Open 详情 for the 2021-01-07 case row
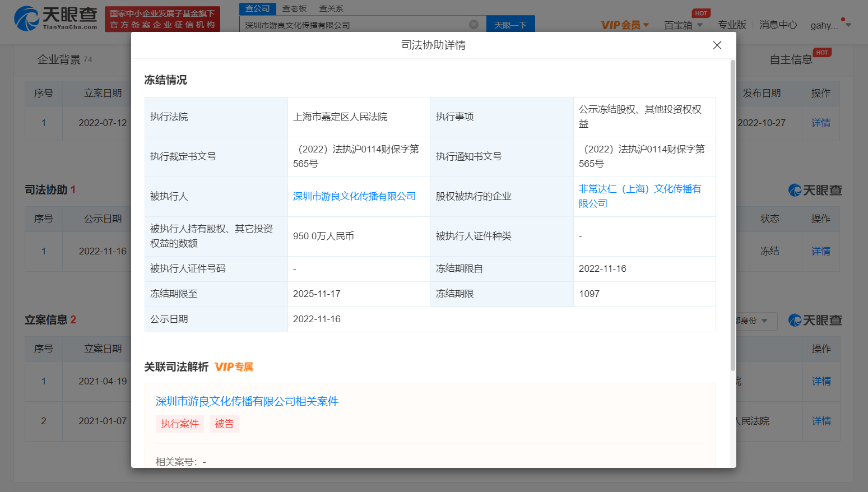868x492 pixels. point(821,421)
